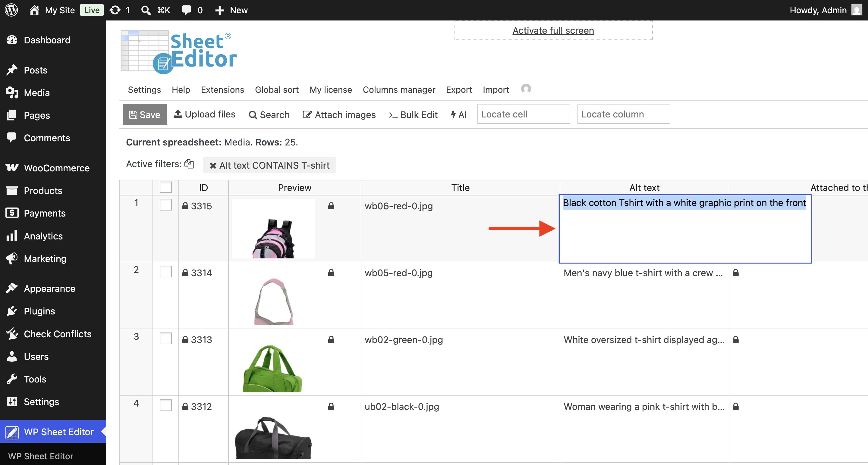Click the Media sidebar icon
Screen dimensions: 868x465
pyautogui.click(x=12, y=92)
